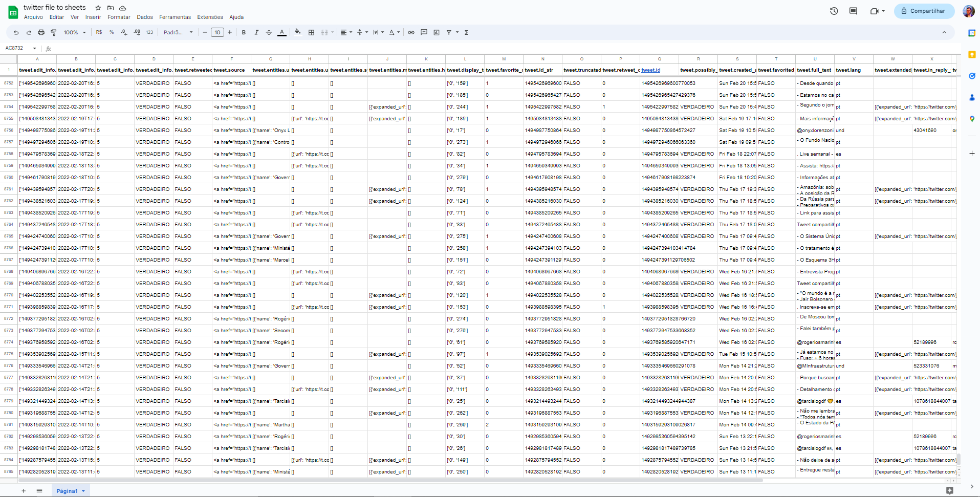
Task: Adjust the fill color swatch
Action: 298,32
